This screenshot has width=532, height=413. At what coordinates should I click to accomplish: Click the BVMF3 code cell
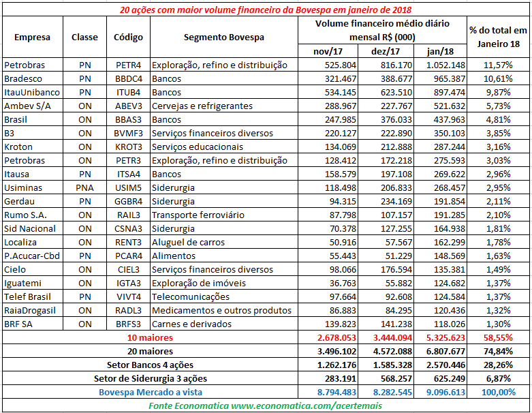click(x=128, y=133)
